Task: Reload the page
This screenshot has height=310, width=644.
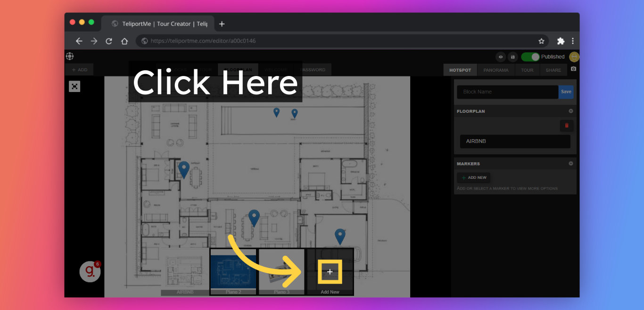Action: point(109,41)
